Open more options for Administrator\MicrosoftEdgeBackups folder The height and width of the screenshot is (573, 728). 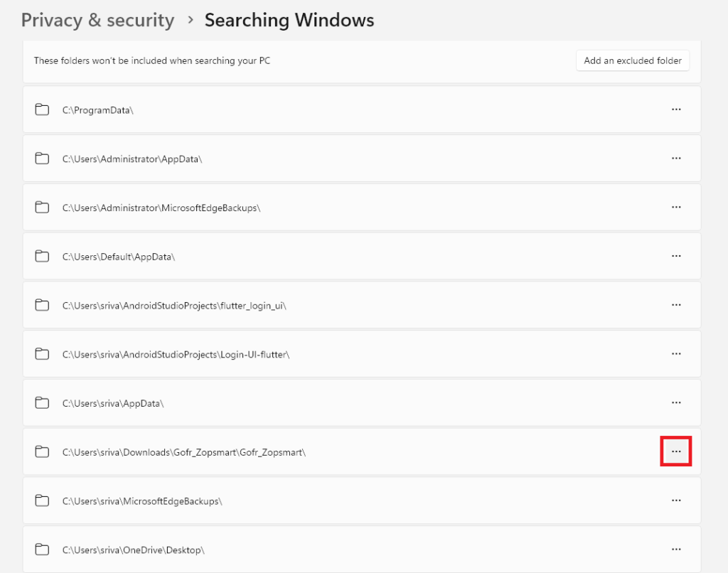(676, 208)
